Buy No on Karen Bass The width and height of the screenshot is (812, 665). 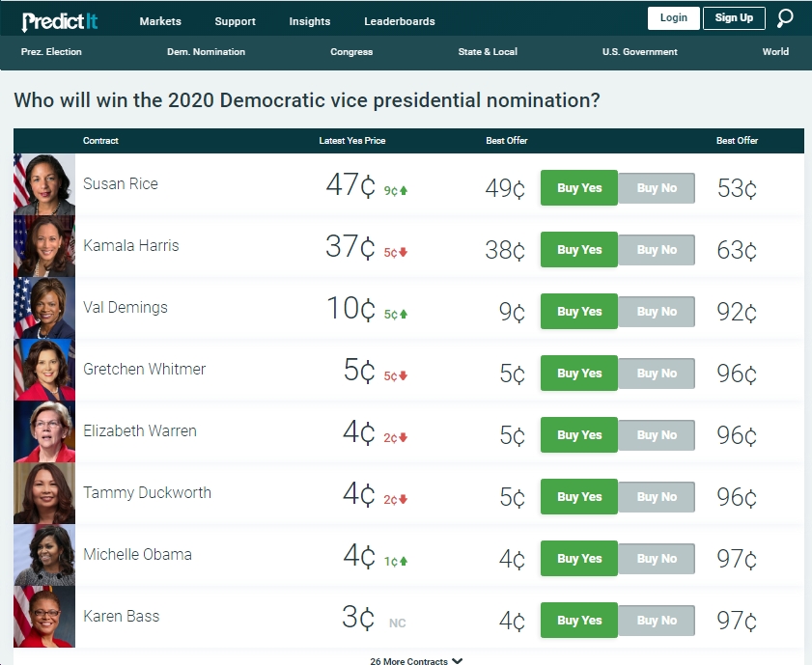pos(657,620)
